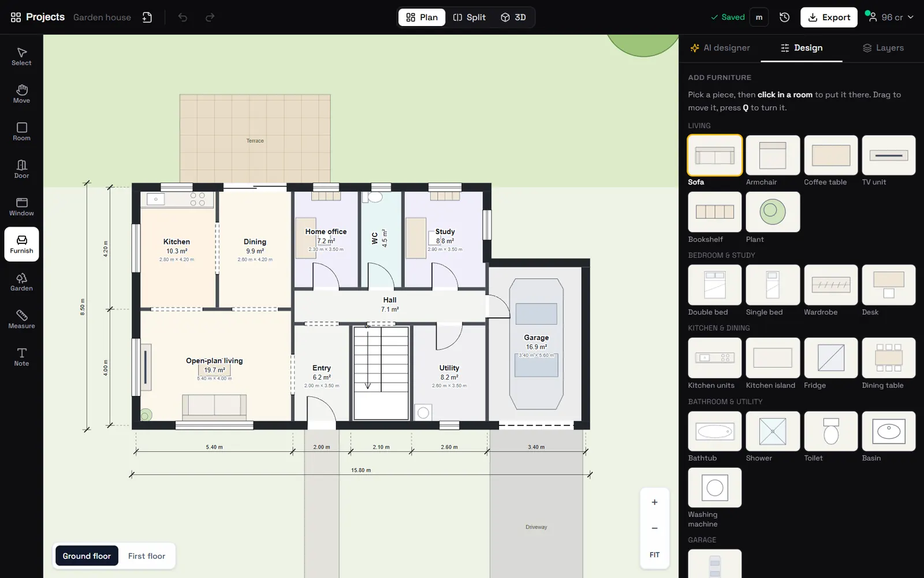Open the AI designer tab
The width and height of the screenshot is (924, 578).
tap(720, 48)
